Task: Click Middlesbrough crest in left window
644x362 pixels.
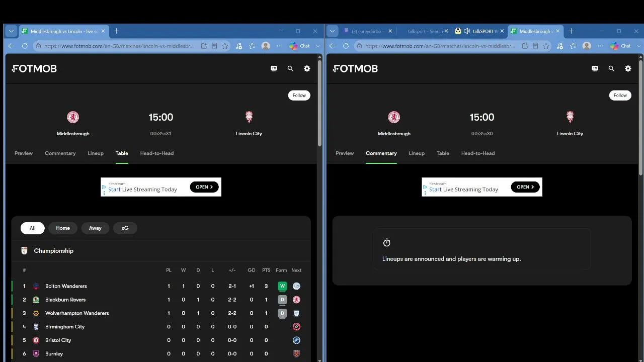Action: click(x=73, y=117)
